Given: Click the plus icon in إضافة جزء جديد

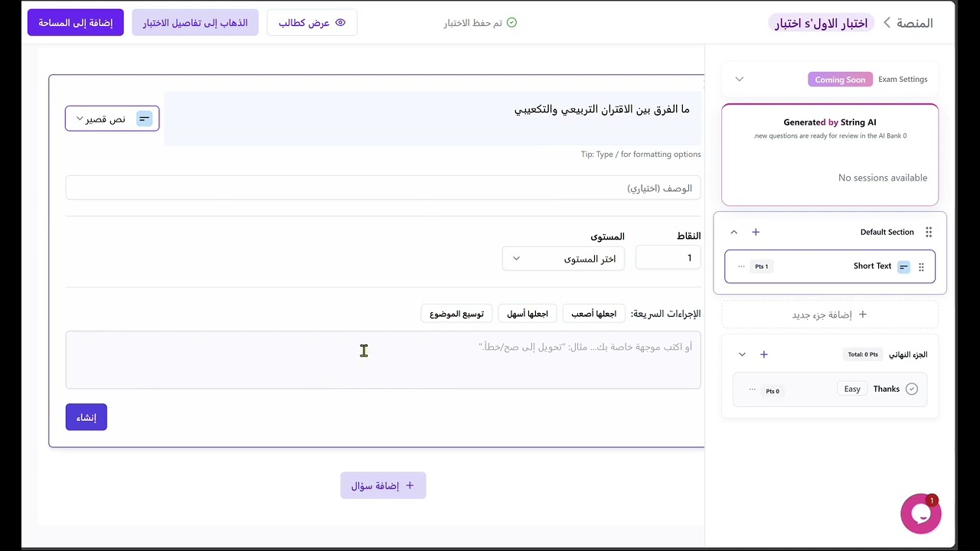Looking at the screenshot, I should point(863,315).
